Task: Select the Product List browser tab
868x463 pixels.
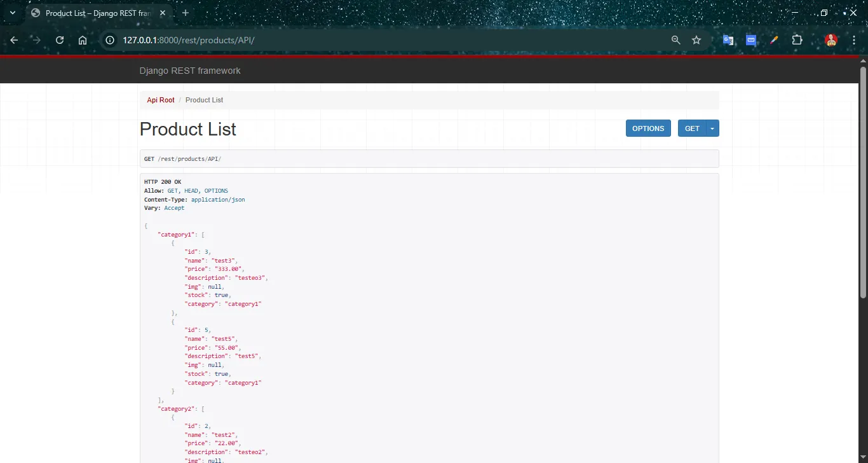Action: (x=92, y=13)
